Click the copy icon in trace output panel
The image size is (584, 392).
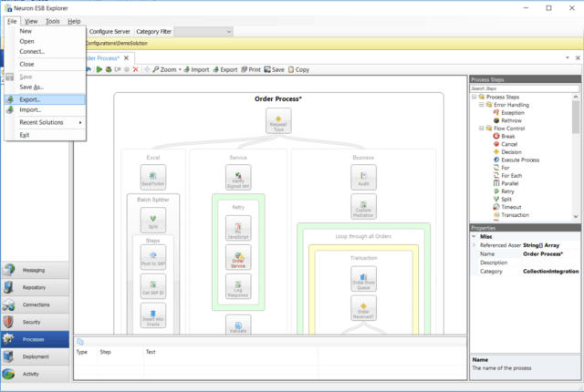tap(80, 342)
